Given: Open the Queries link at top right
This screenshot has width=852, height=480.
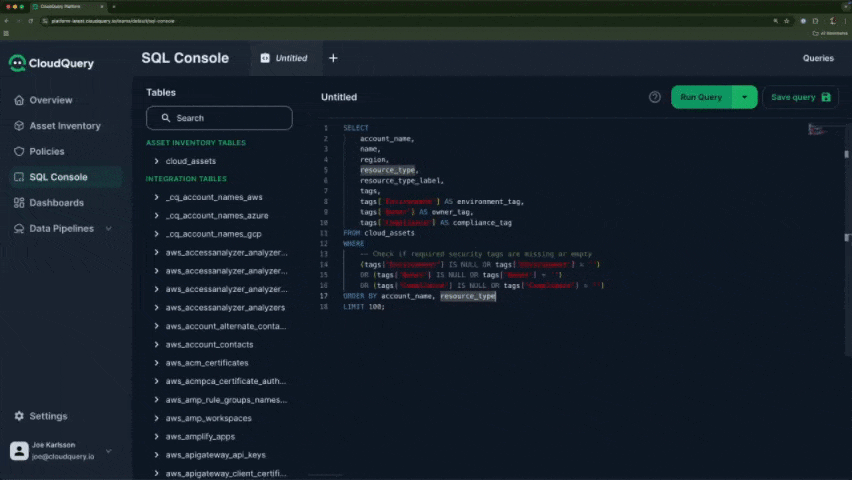Looking at the screenshot, I should (818, 58).
